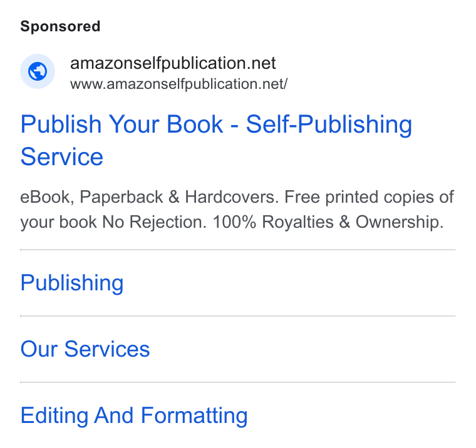Go to Editing And Formatting sitelink
Image resolution: width=476 pixels, height=448 pixels.
pos(134,415)
